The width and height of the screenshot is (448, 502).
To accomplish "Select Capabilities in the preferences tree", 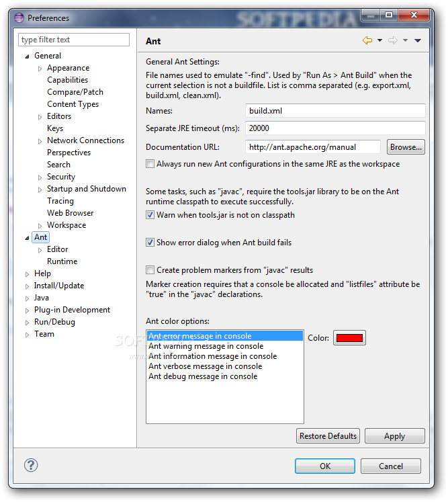I will tap(68, 80).
